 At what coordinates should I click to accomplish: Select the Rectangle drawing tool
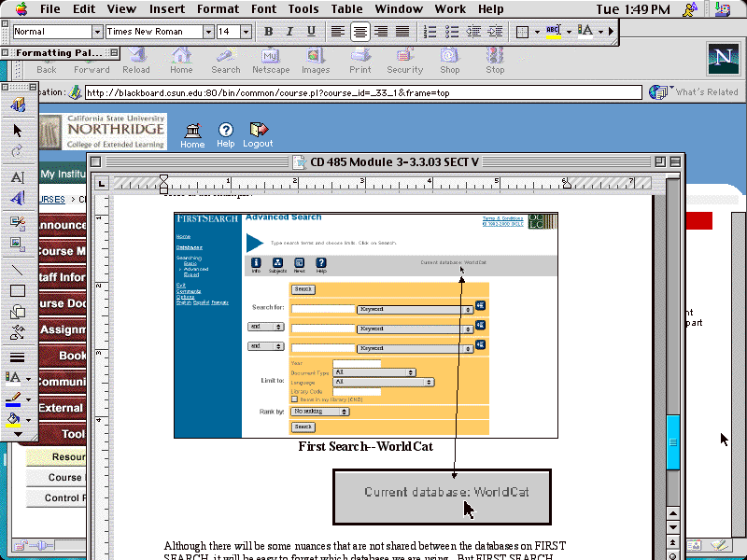(x=18, y=290)
